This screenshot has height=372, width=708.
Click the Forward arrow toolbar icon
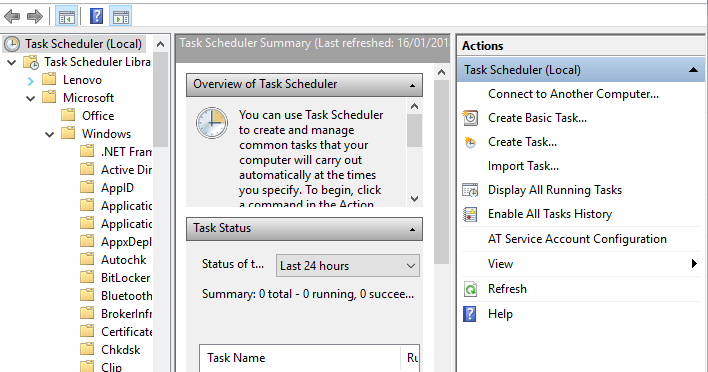click(x=35, y=17)
